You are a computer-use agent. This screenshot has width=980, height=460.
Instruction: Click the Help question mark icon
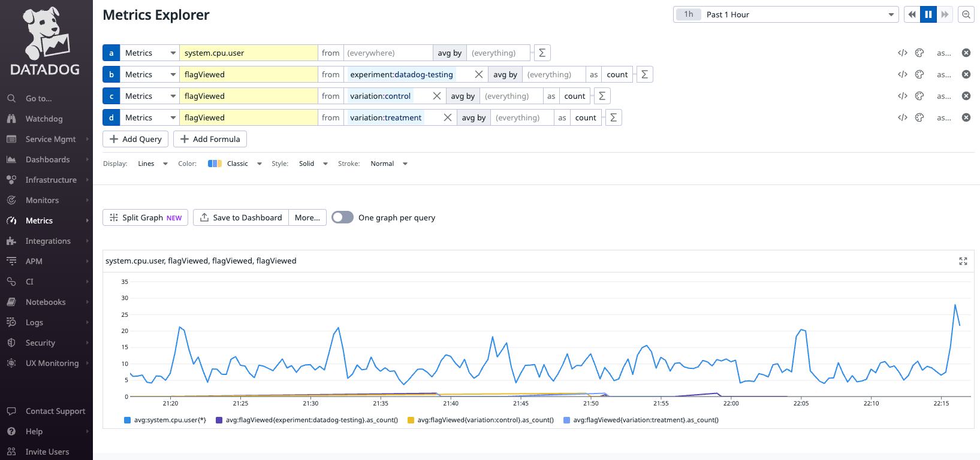11,431
